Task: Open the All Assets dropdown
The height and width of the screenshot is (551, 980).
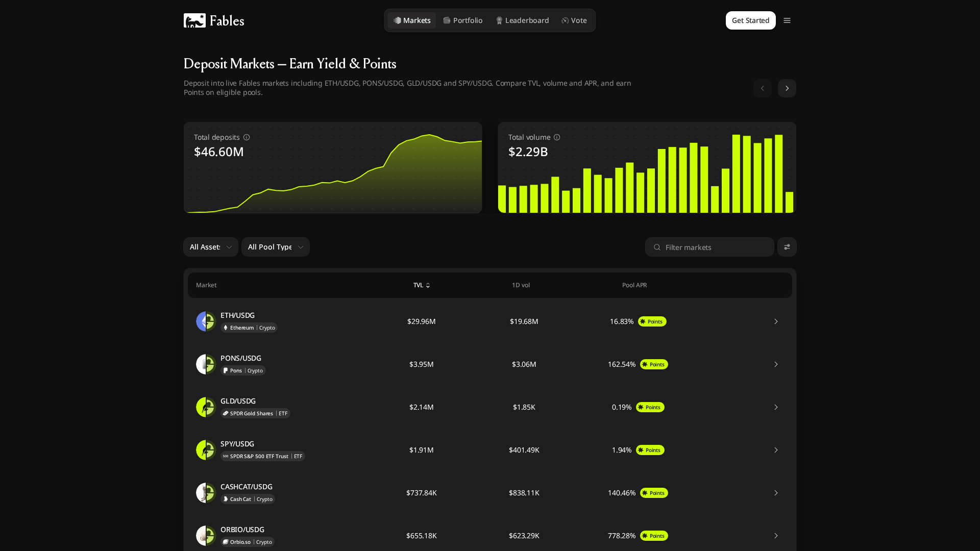Action: 211,247
